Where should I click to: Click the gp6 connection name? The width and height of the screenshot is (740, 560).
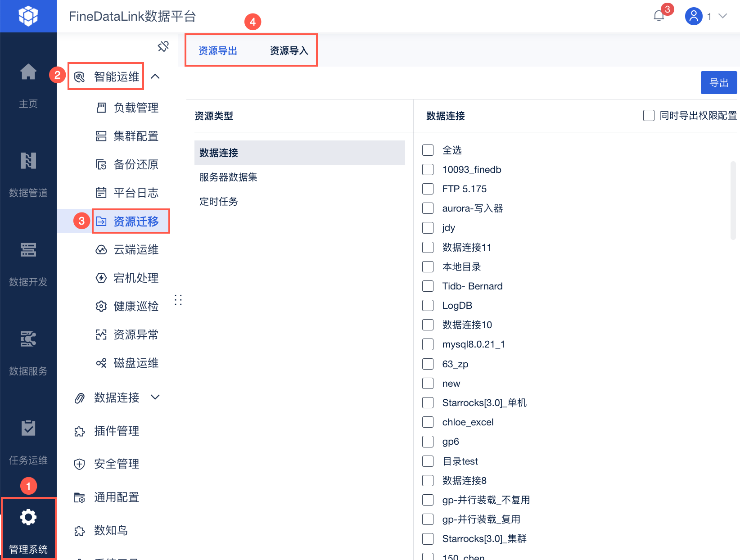[451, 442]
